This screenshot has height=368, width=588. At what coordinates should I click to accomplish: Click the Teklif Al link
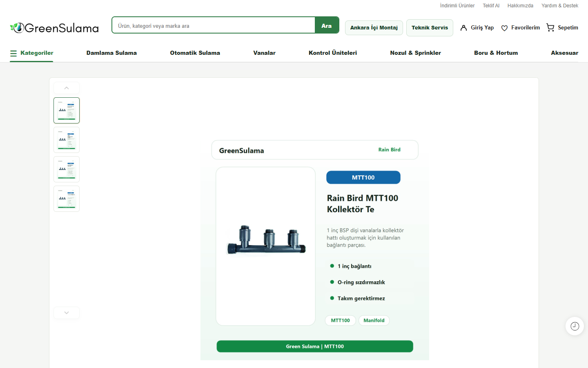(x=491, y=6)
